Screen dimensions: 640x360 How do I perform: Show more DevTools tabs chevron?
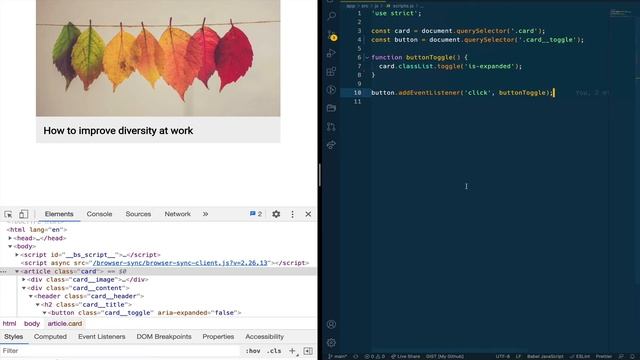[205, 214]
